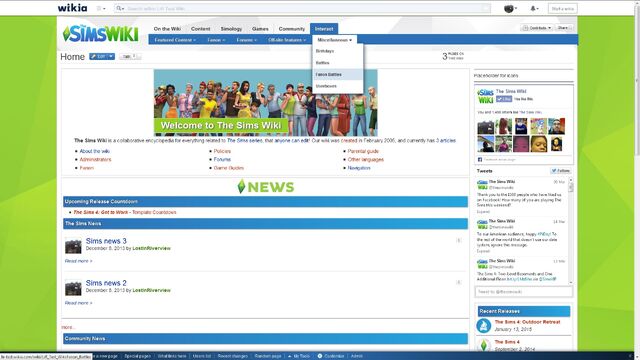Open the Policies link
640x360 pixels.
coord(222,151)
